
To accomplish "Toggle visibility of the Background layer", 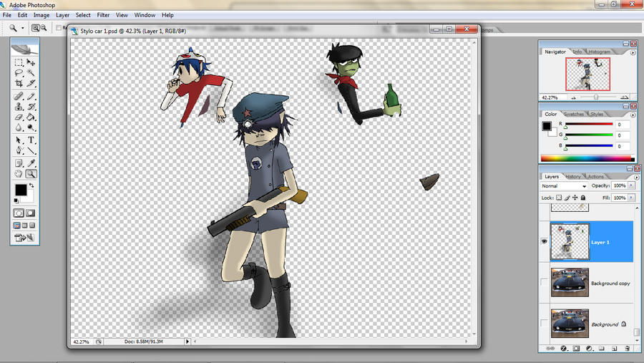I will [x=544, y=324].
